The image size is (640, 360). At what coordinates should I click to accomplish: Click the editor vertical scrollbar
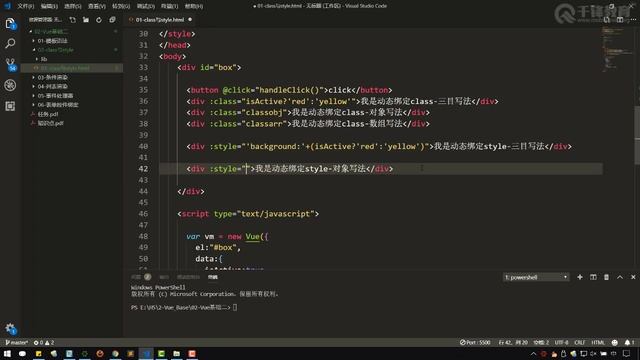pos(637,135)
